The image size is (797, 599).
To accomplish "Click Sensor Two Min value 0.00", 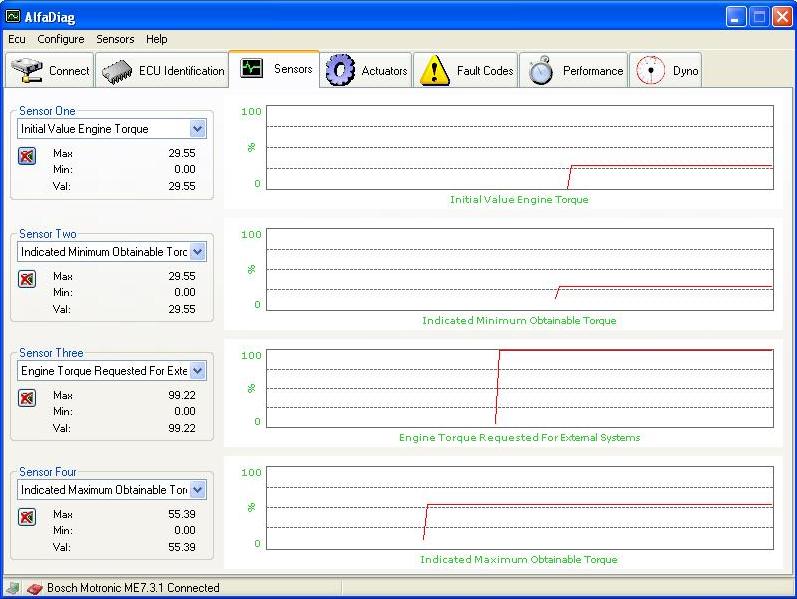I will pos(185,292).
